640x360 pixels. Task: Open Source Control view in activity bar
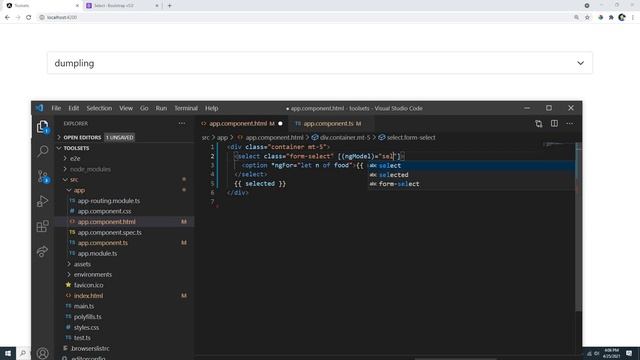coord(42,176)
